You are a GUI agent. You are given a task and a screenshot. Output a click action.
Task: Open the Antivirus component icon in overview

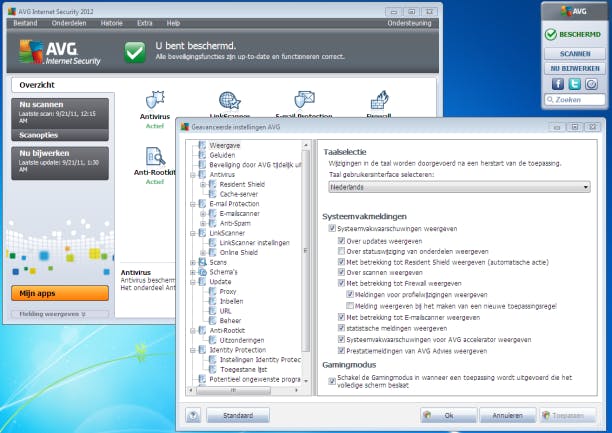(155, 100)
